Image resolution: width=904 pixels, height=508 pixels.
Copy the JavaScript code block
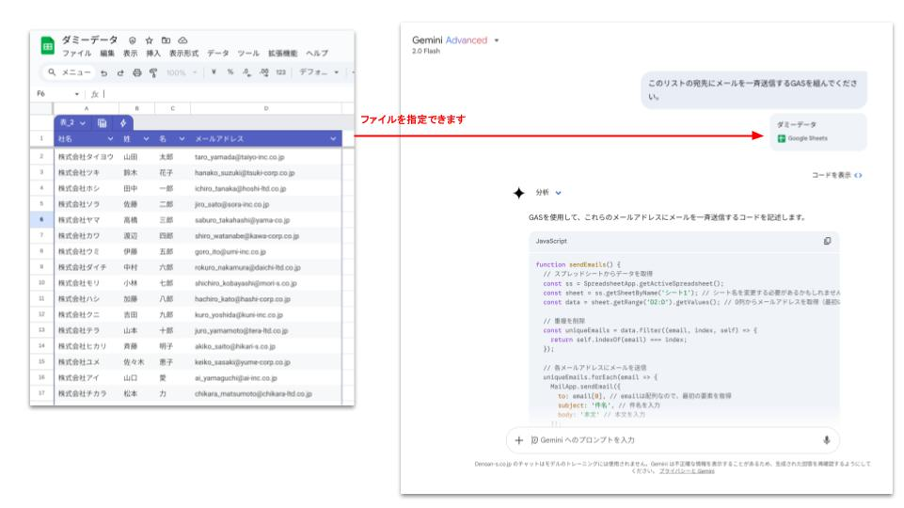[x=827, y=241]
